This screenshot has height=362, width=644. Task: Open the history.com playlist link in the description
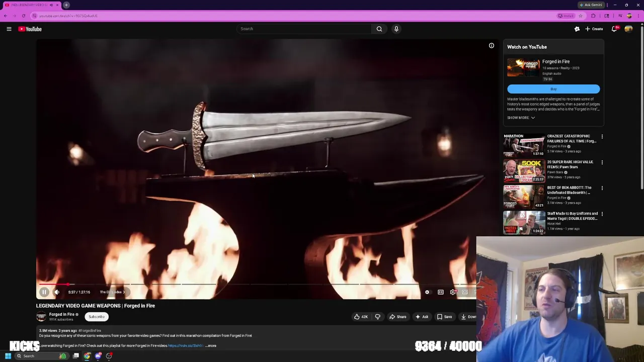(x=185, y=345)
